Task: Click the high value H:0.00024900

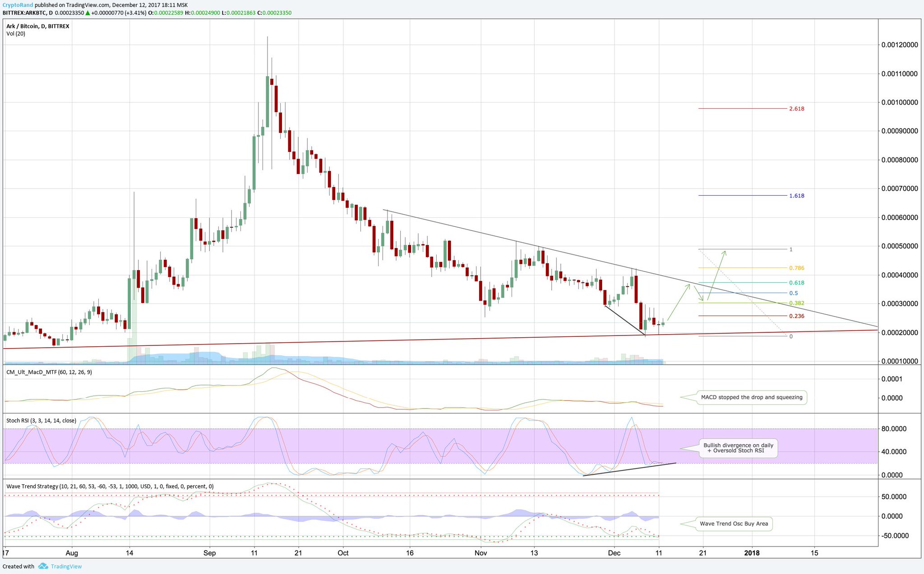Action: (203, 13)
